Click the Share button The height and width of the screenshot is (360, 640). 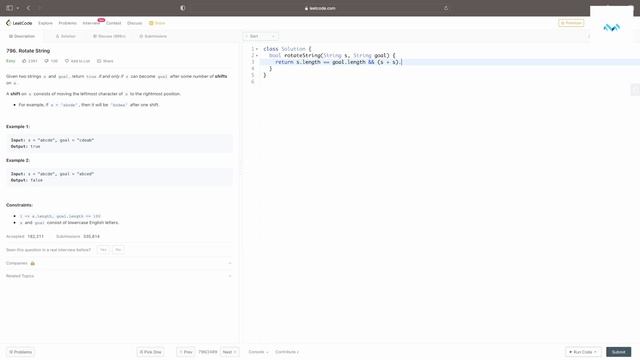tap(105, 61)
